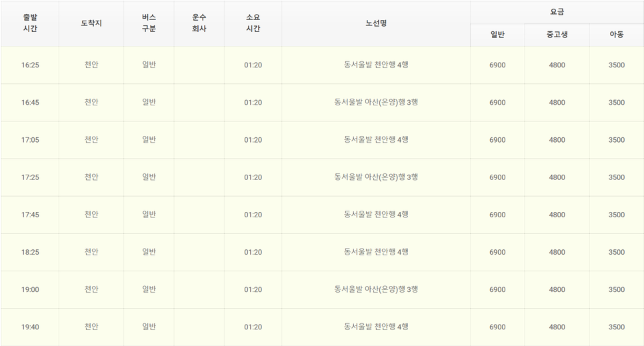Click the 아동 fare sub-header
Viewport: 644px width, 346px height.
616,35
